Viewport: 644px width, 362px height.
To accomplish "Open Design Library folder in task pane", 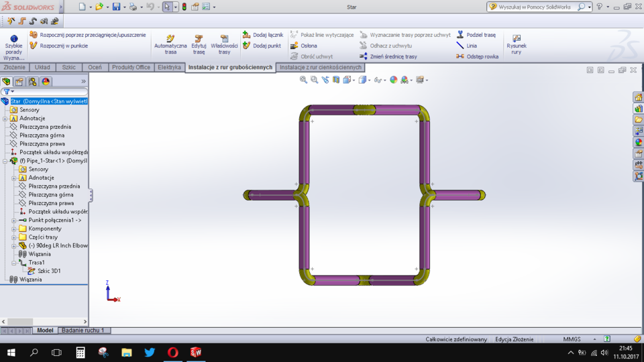I will 638,120.
